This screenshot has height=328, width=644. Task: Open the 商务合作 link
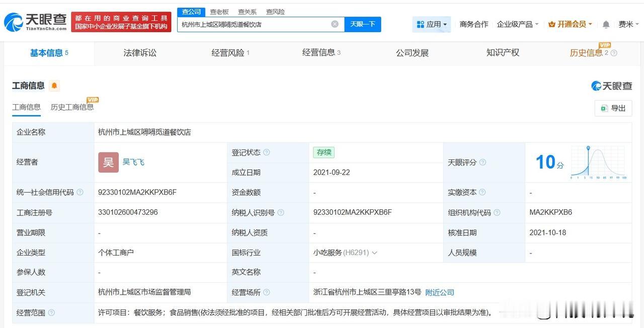coord(474,24)
